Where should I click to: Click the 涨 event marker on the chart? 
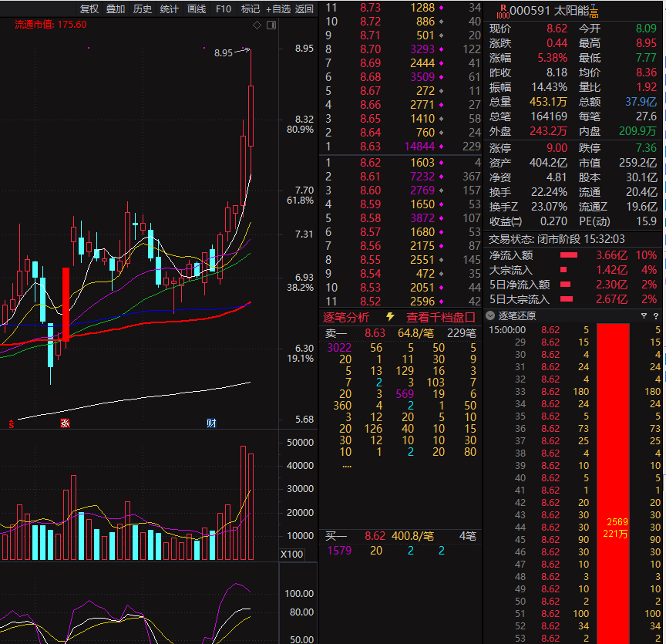point(66,423)
